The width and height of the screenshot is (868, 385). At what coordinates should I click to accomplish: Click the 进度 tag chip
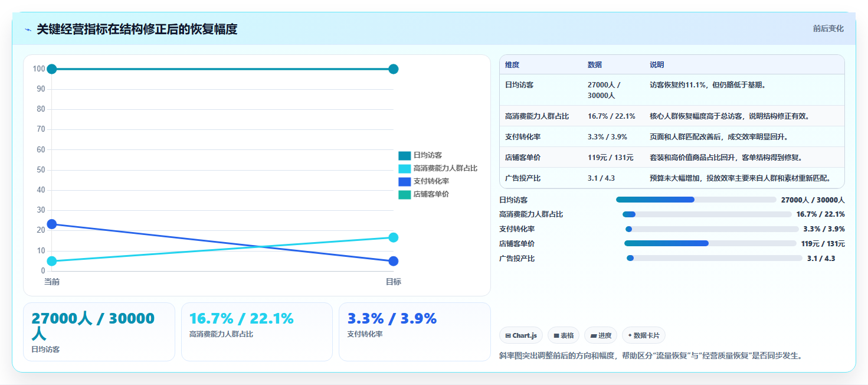click(600, 335)
